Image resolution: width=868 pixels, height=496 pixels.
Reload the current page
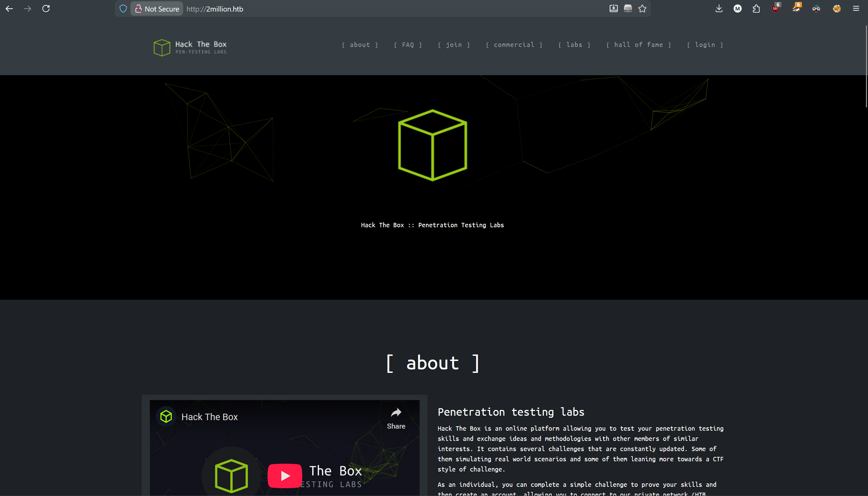(46, 9)
